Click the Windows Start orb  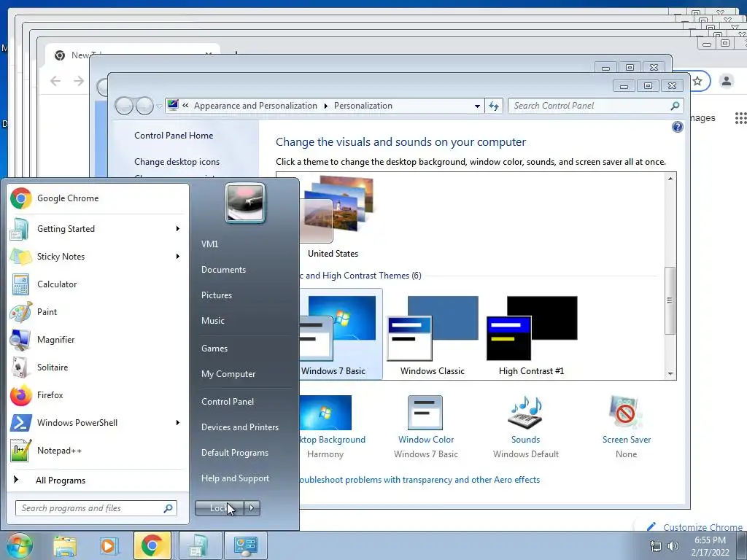(19, 545)
